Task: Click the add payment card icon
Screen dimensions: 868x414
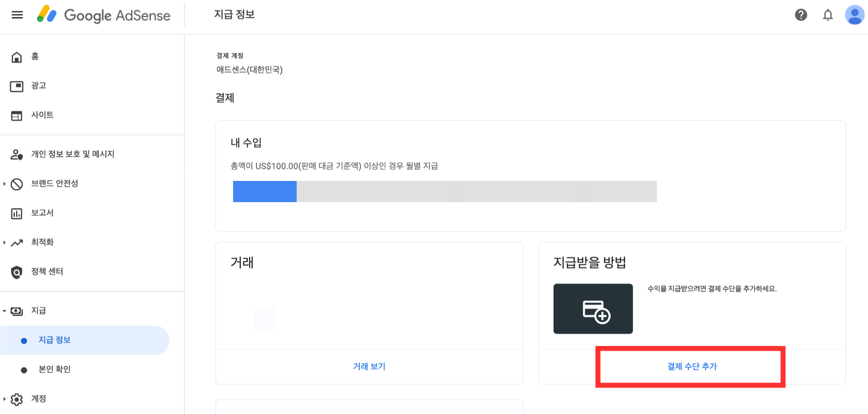Action: click(x=593, y=309)
